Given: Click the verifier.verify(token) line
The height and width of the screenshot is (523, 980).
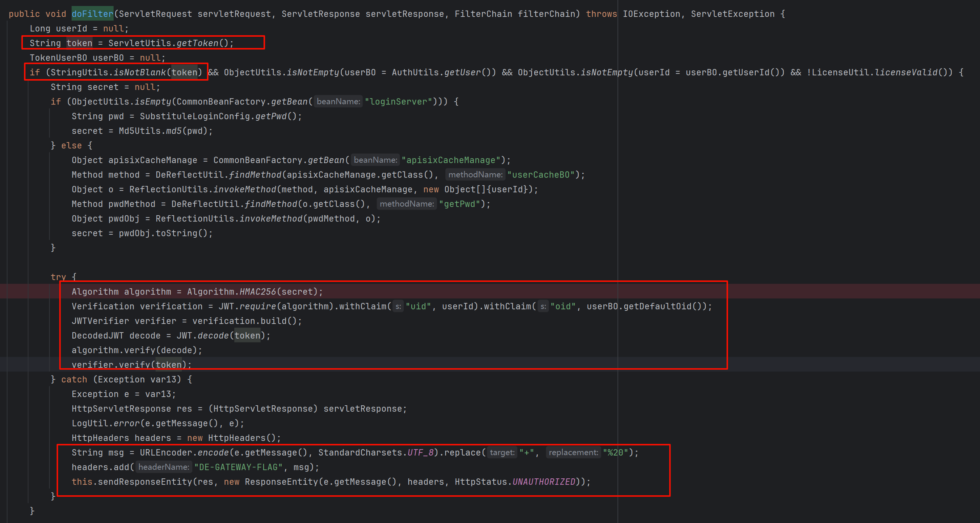Looking at the screenshot, I should [x=131, y=365].
